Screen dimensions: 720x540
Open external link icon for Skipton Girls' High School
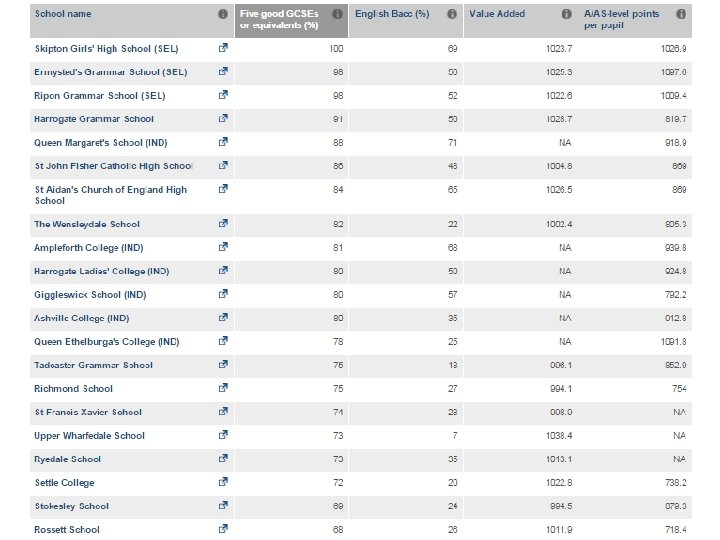coord(222,48)
